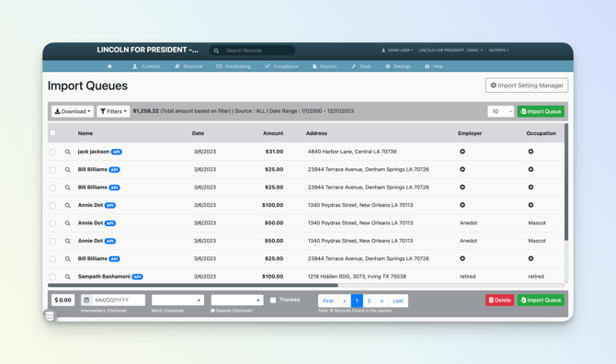Image resolution: width=616 pixels, height=364 pixels.
Task: Open the Help menu
Action: tap(434, 66)
